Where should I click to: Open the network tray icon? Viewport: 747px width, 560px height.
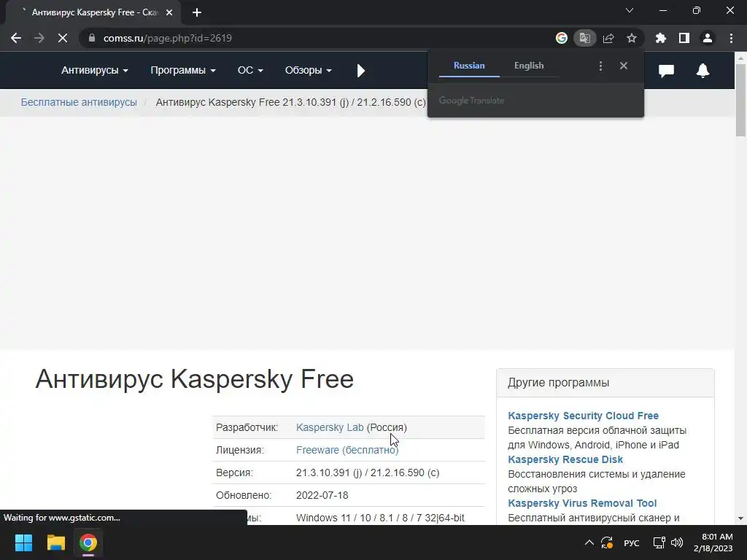659,542
